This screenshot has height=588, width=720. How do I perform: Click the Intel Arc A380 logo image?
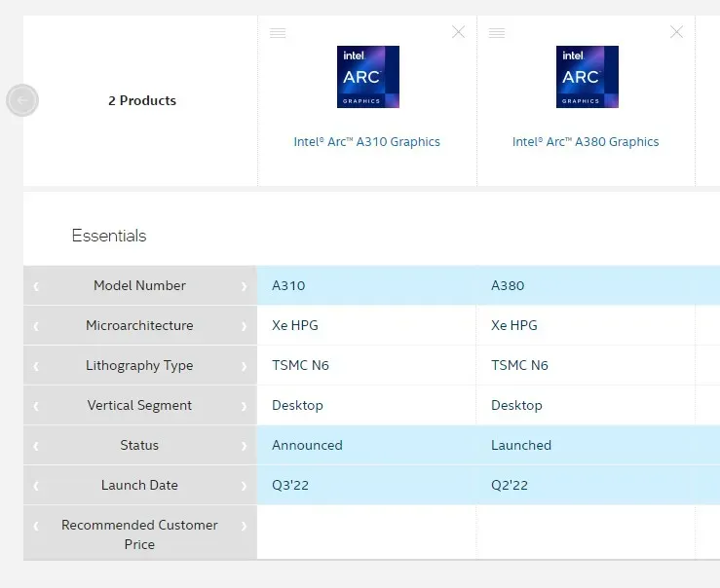pos(587,77)
